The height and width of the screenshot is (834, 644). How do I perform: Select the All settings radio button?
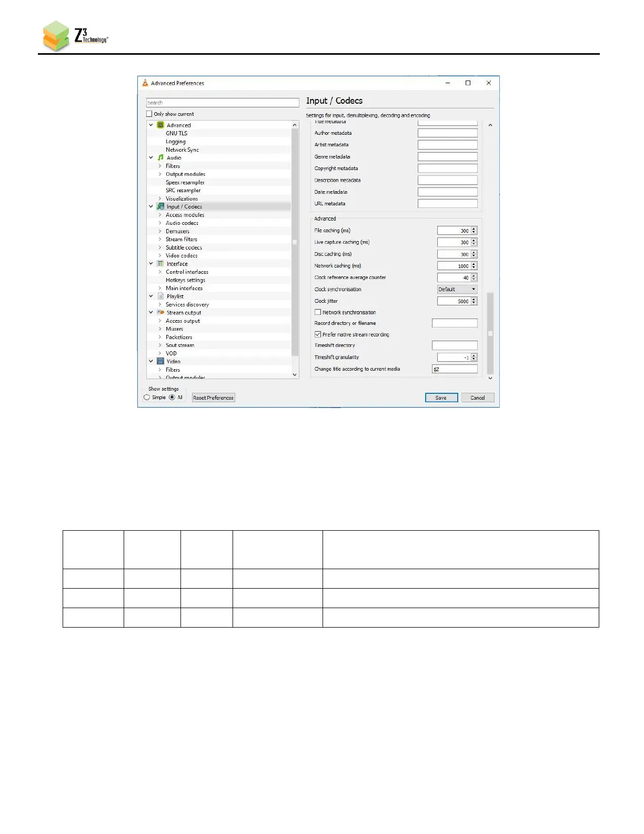[x=172, y=398]
